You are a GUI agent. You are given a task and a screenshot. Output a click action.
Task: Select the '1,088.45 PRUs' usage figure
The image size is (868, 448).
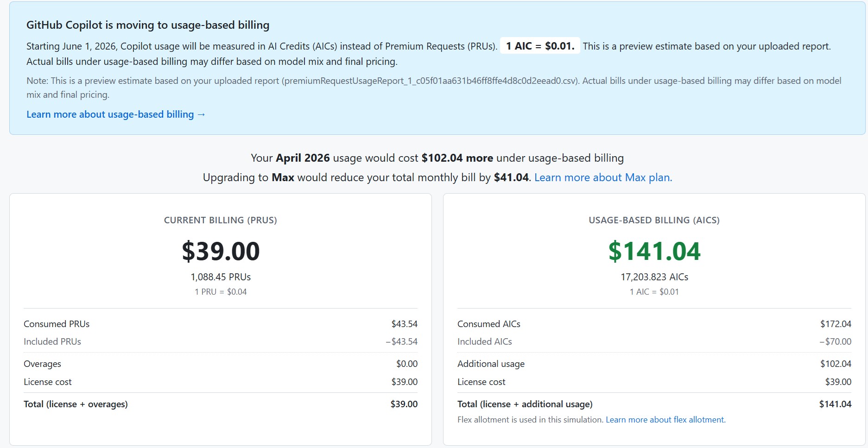pyautogui.click(x=221, y=277)
